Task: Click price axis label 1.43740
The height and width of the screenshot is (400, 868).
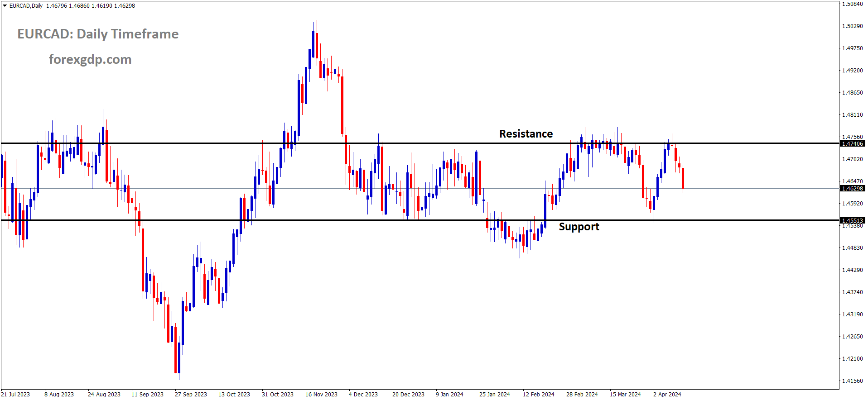Action: click(852, 292)
